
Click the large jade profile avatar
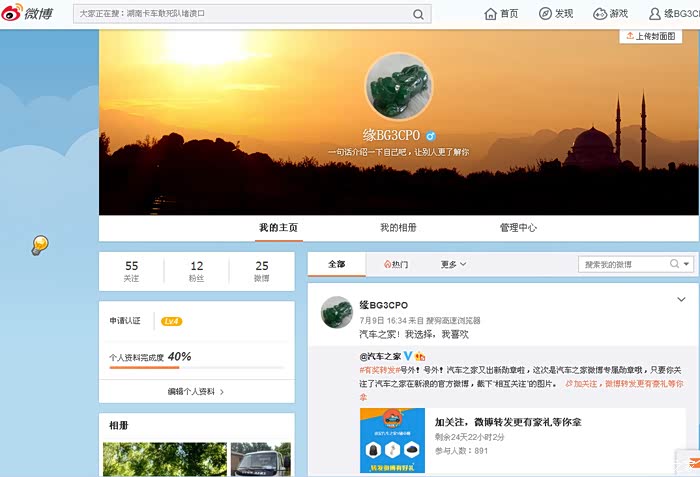point(399,86)
